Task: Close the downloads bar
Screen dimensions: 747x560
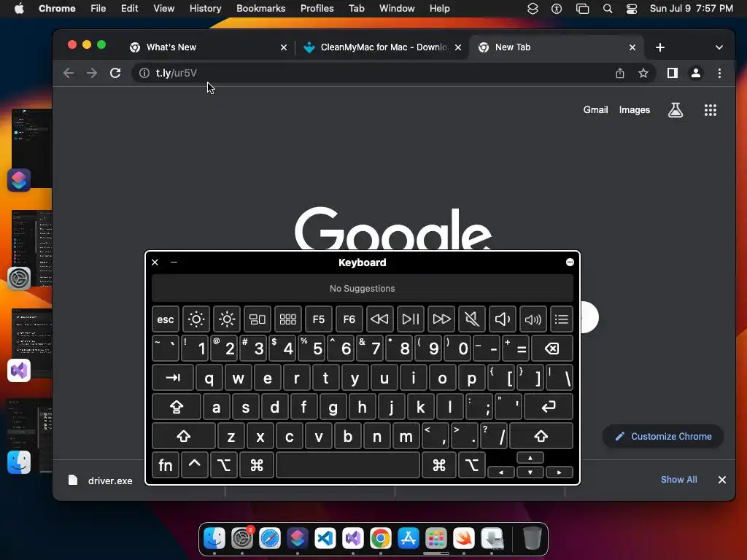Action: [x=722, y=480]
